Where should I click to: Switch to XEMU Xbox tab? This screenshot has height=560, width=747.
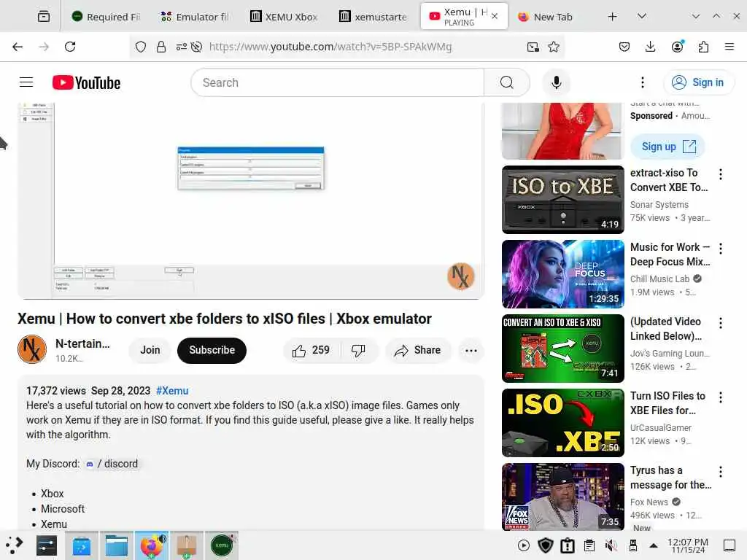[285, 17]
